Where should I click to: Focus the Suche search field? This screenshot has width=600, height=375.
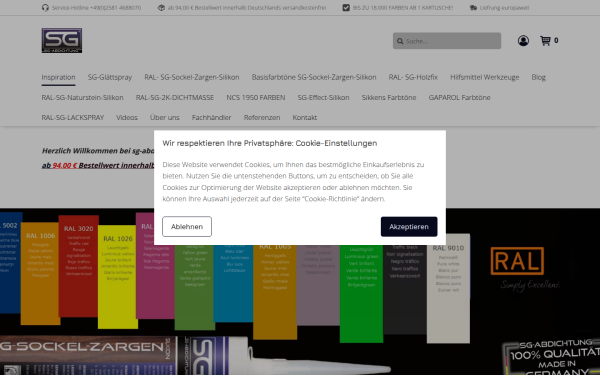(447, 41)
